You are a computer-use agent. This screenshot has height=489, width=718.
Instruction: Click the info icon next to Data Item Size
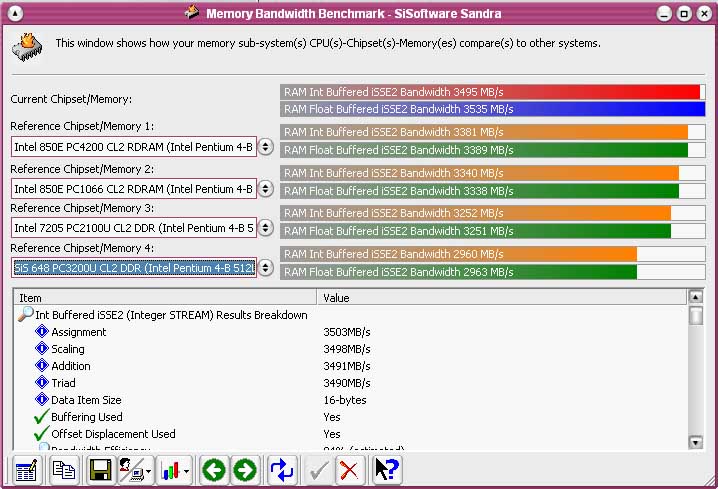pyautogui.click(x=42, y=399)
